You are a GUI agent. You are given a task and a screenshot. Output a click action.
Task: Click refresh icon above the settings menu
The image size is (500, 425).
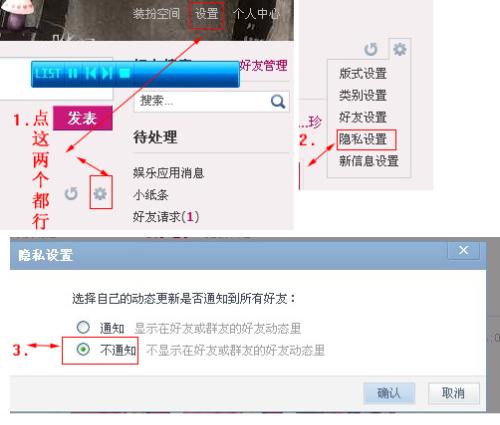tap(371, 49)
